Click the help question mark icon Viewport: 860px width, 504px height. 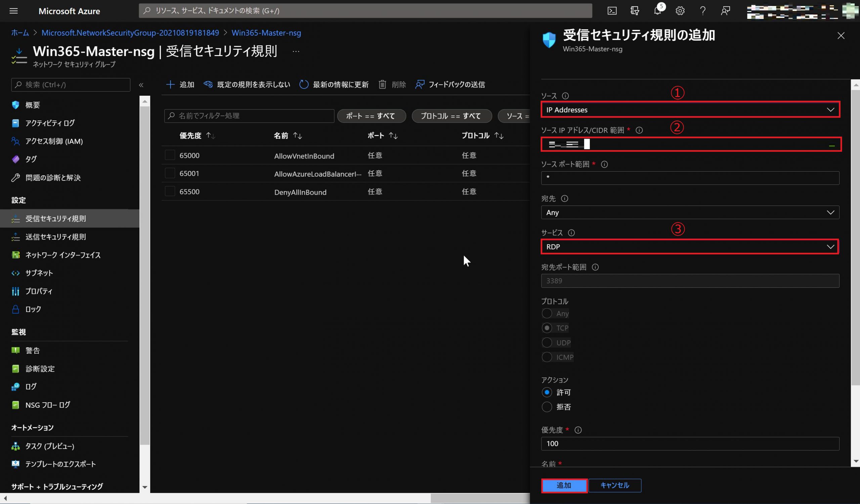[x=702, y=11]
